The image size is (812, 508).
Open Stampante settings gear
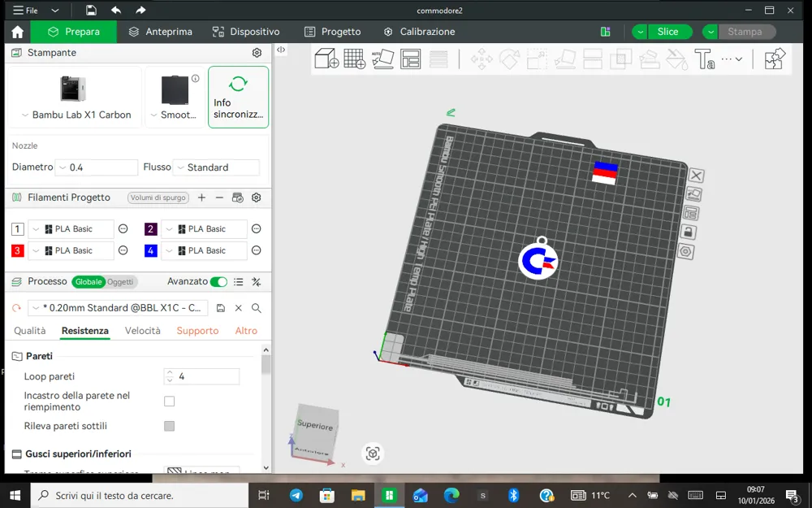[x=257, y=53]
